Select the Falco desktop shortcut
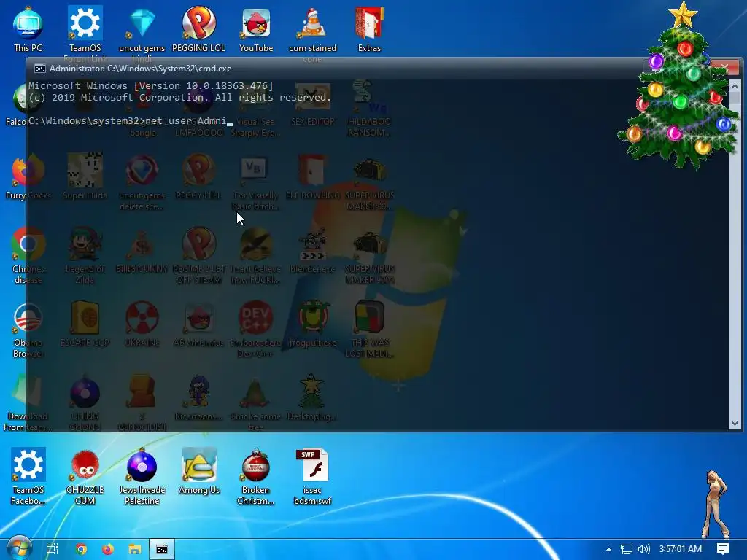747x560 pixels. point(15,105)
